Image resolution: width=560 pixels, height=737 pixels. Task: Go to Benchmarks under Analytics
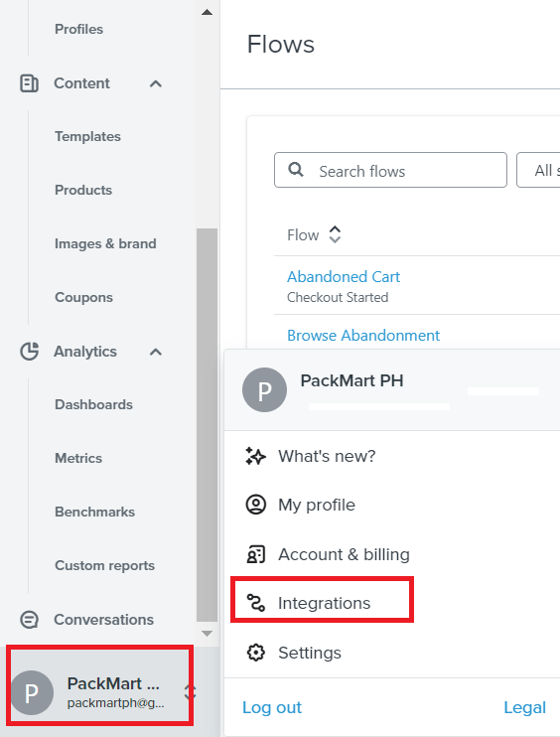pos(95,512)
